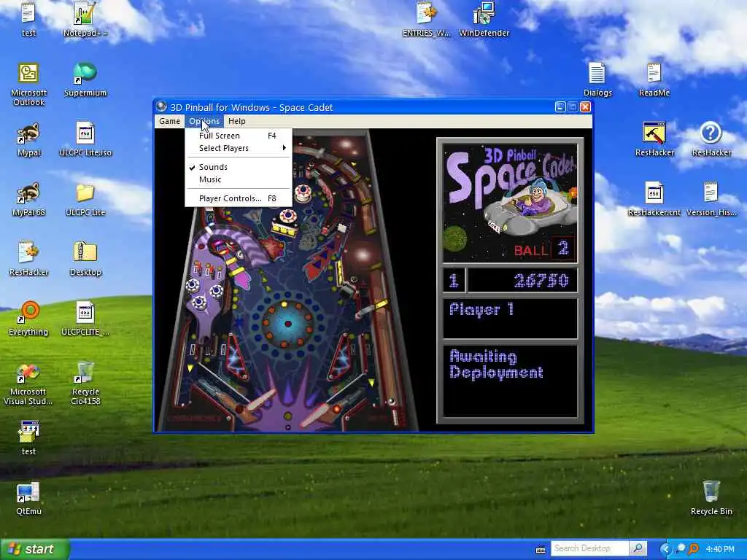Open the ReadMe text file icon
Image resolution: width=747 pixels, height=560 pixels.
654,79
